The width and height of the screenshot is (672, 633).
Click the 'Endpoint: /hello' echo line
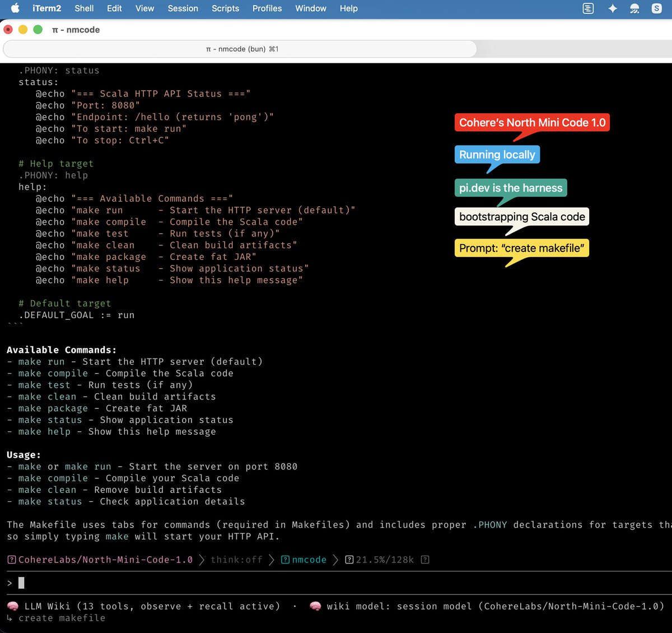[x=155, y=117]
